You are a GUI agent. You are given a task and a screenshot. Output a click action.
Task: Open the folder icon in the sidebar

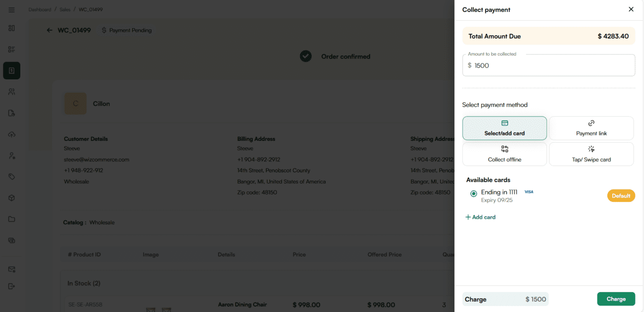coord(11,219)
